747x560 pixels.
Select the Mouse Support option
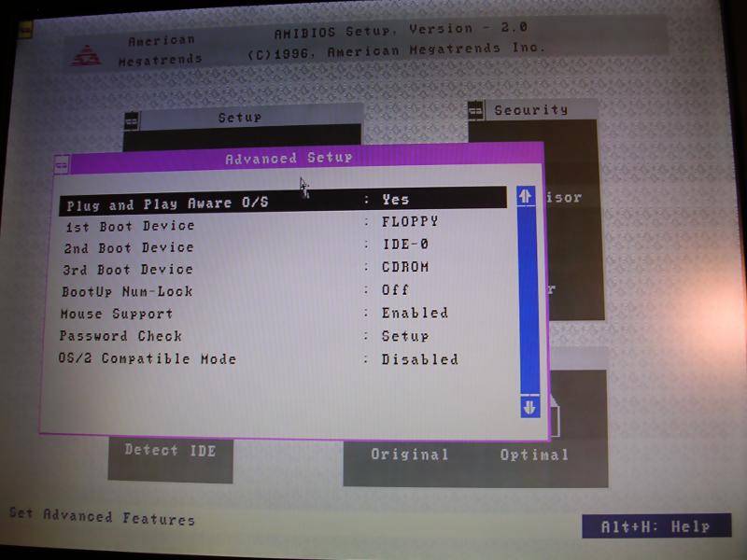pos(116,314)
